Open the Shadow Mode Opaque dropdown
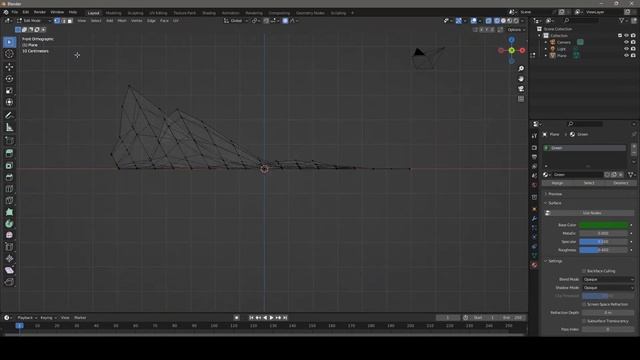 click(608, 288)
